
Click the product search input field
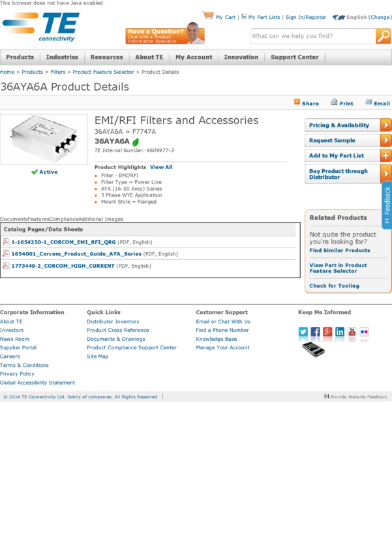pos(312,36)
